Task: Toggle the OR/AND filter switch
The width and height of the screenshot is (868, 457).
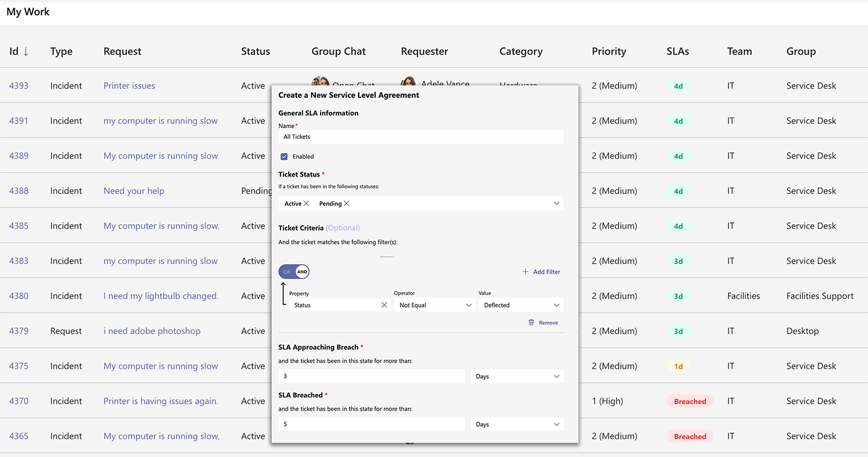Action: tap(294, 272)
